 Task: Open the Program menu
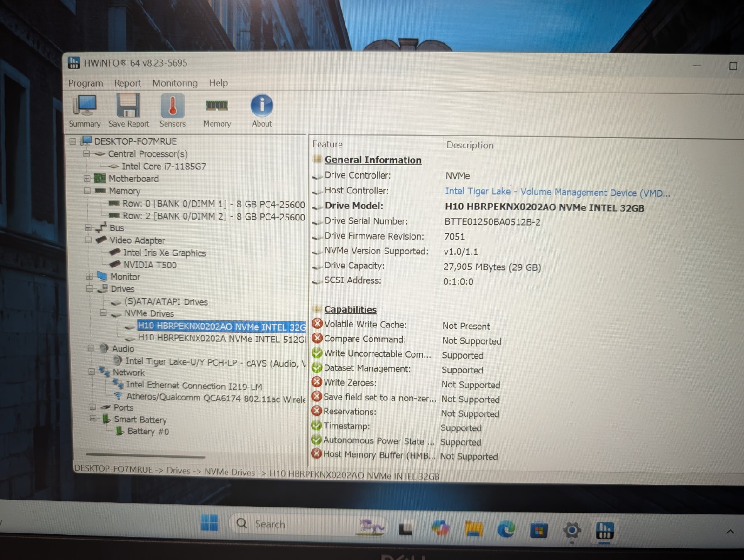tap(86, 83)
